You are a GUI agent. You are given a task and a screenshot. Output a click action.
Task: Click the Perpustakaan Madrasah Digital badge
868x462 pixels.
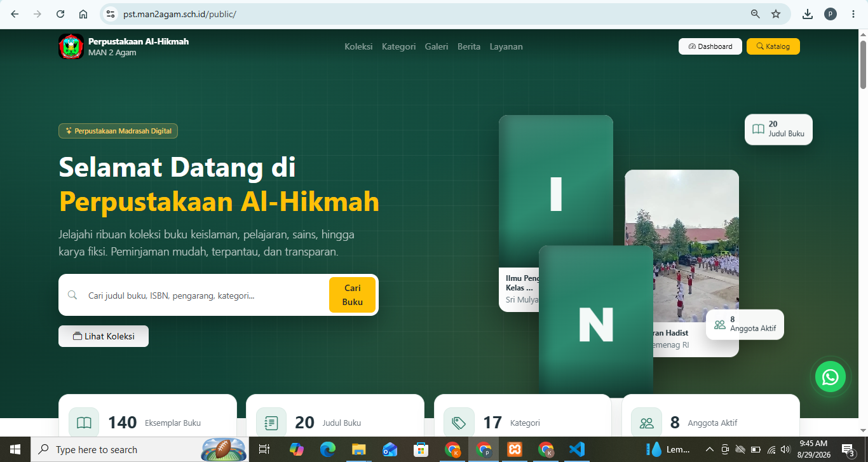118,131
